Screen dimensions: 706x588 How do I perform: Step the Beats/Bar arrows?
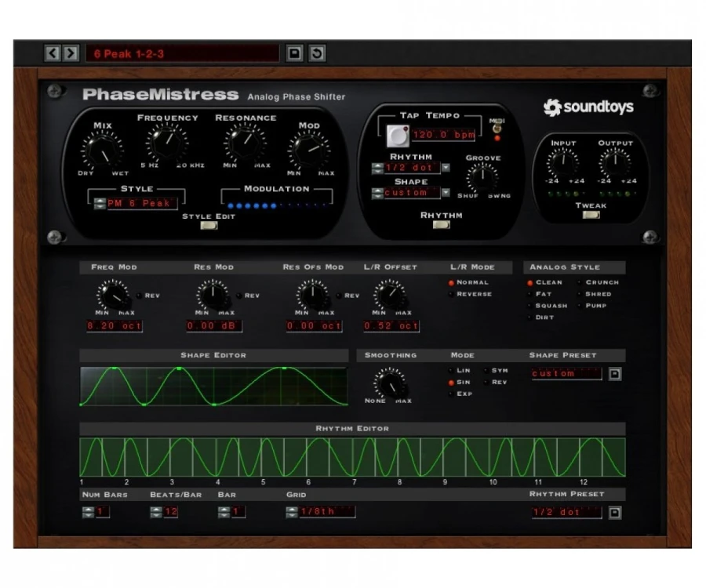click(156, 512)
